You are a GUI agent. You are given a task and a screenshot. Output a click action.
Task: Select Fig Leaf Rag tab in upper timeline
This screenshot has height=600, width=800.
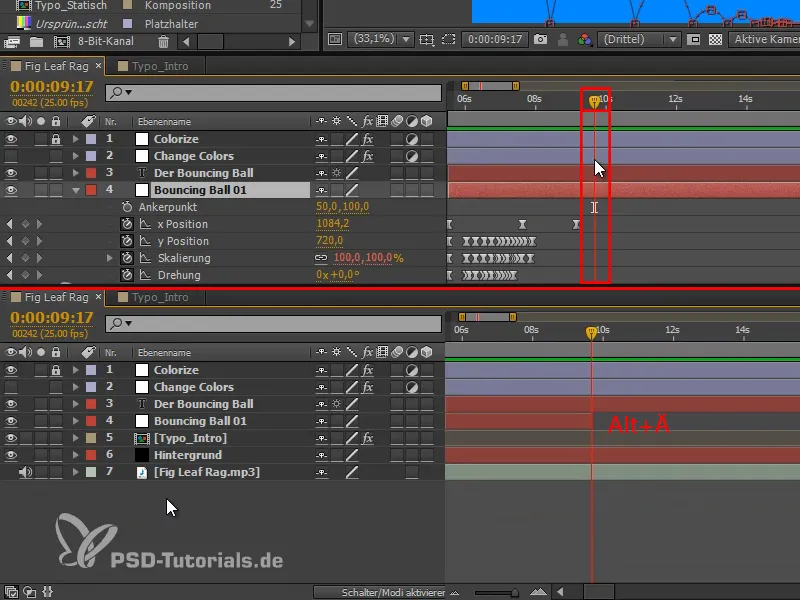56,66
